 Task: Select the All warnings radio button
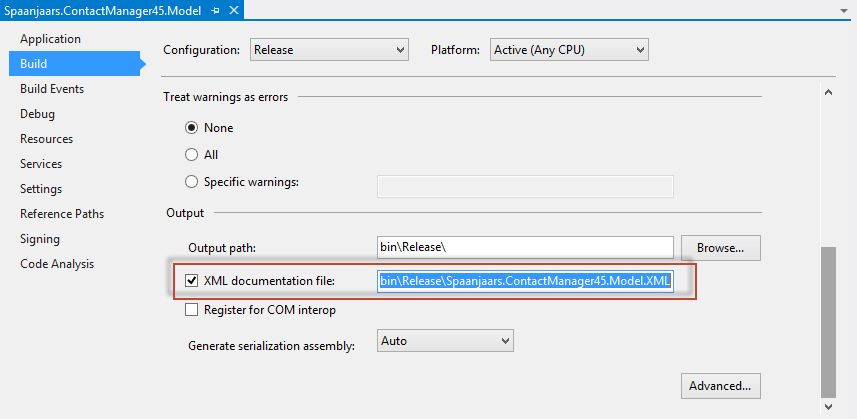[192, 155]
